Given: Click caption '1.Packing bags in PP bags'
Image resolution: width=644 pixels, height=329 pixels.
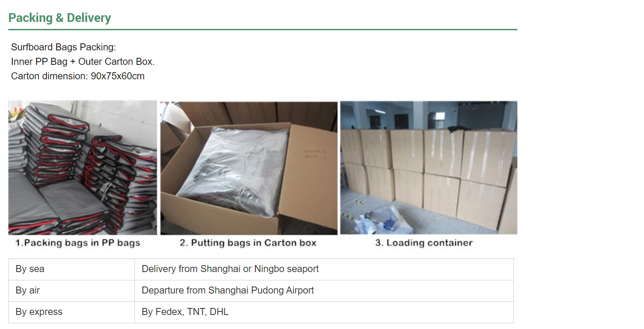Looking at the screenshot, I should click(78, 243).
